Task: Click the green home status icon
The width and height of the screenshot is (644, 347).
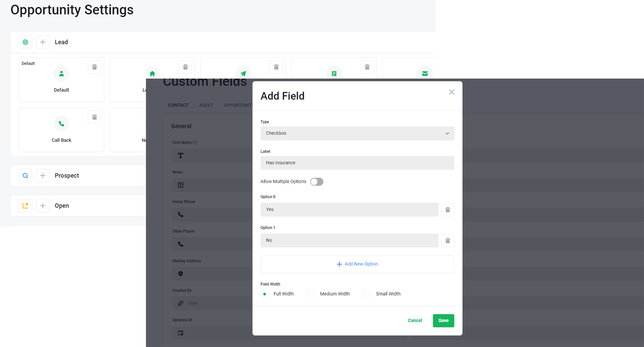Action: [x=152, y=73]
